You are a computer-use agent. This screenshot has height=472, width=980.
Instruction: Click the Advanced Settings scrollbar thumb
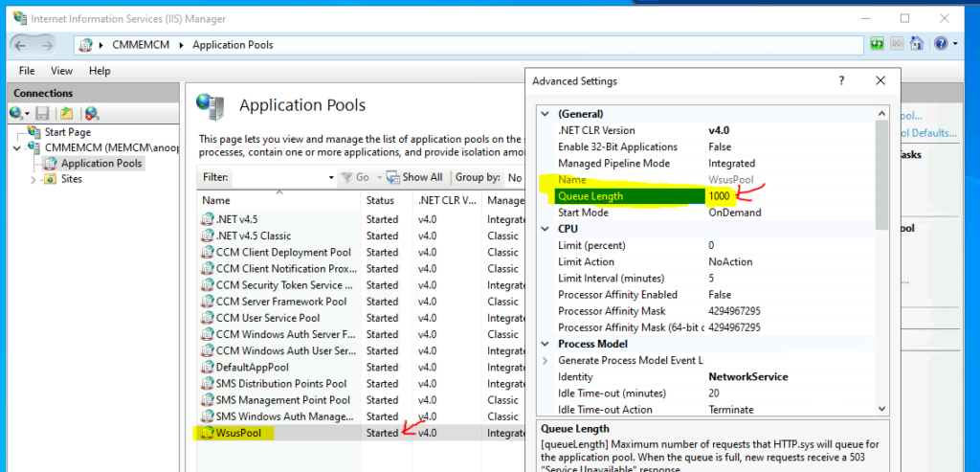881,175
